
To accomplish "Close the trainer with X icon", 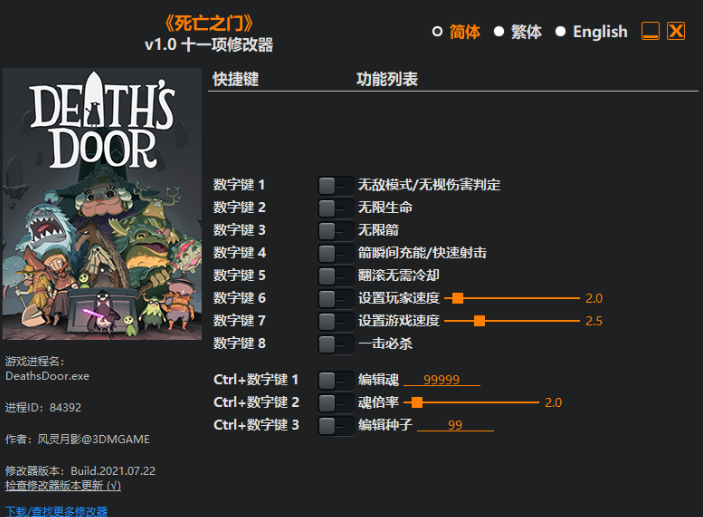I will click(676, 31).
